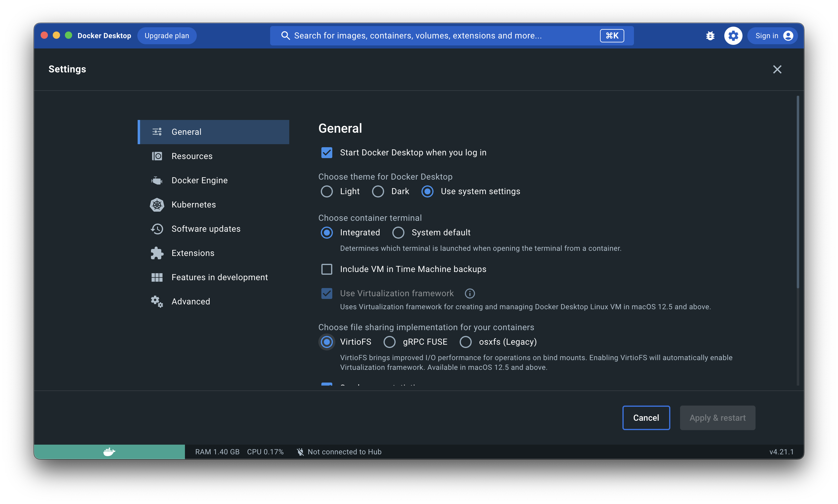Select the Kubernetes sidebar icon
The height and width of the screenshot is (504, 838).
tap(157, 204)
